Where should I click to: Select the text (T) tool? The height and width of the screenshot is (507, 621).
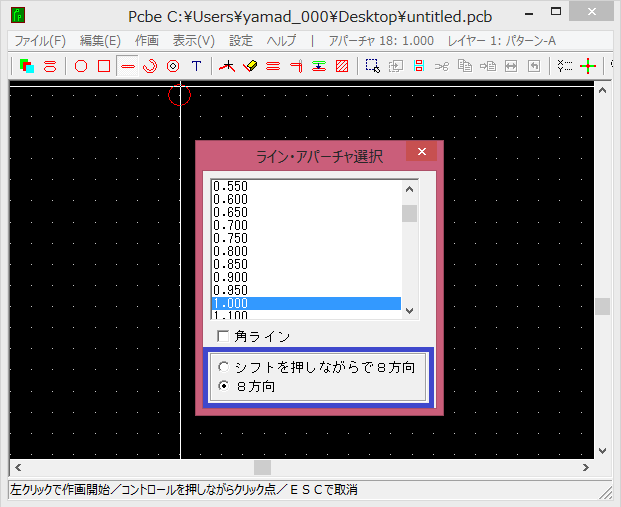pyautogui.click(x=196, y=66)
